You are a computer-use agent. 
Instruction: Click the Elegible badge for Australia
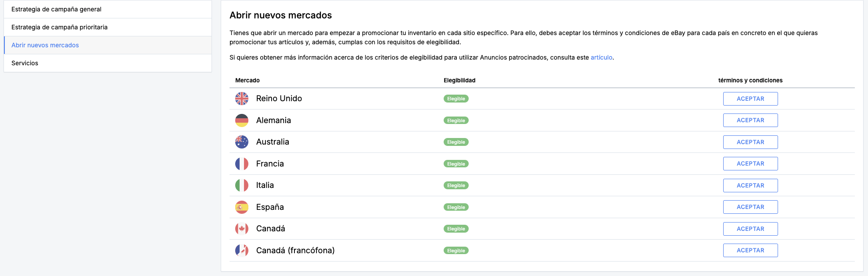click(x=456, y=142)
